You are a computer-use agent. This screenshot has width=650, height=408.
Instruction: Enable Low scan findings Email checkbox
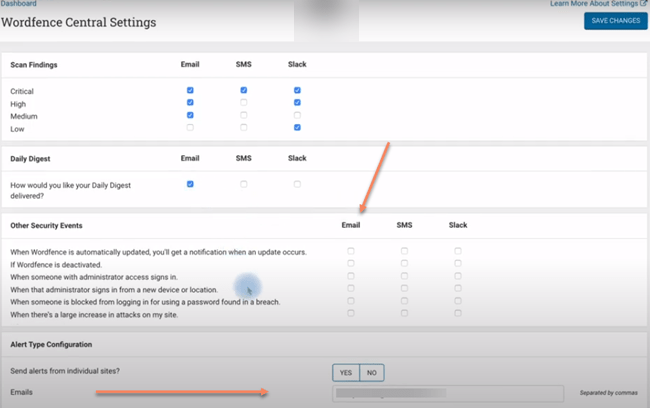(x=190, y=128)
